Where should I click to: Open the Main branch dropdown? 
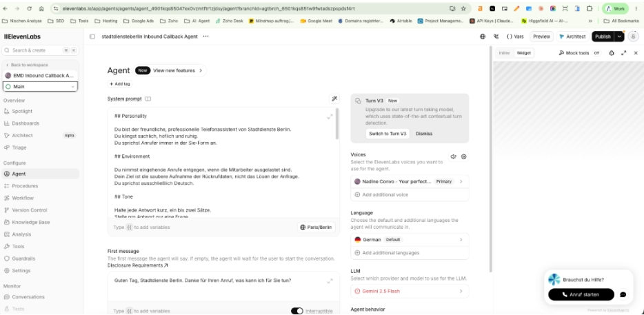pyautogui.click(x=40, y=87)
